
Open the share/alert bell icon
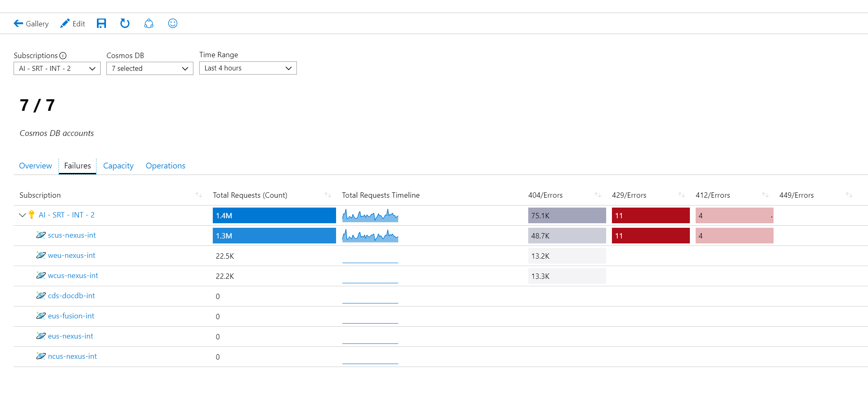click(x=149, y=23)
